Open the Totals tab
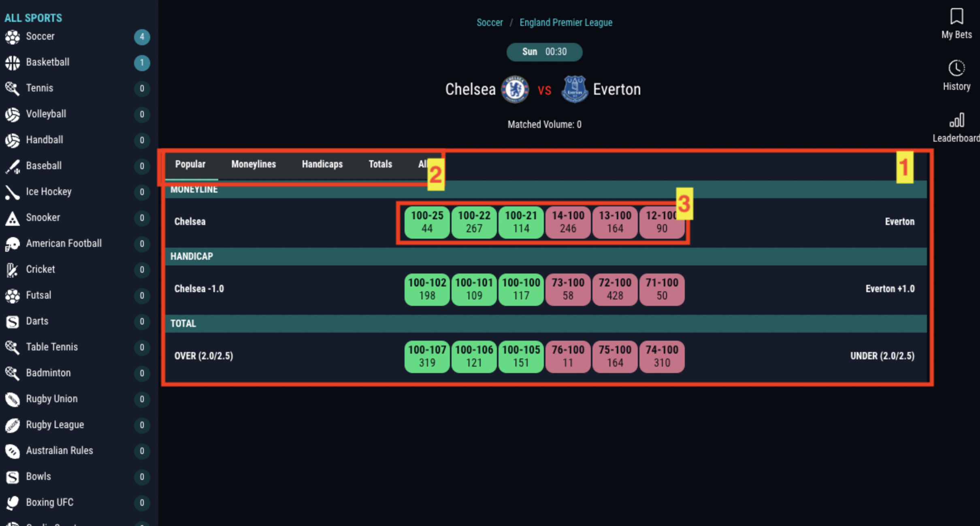 click(380, 164)
